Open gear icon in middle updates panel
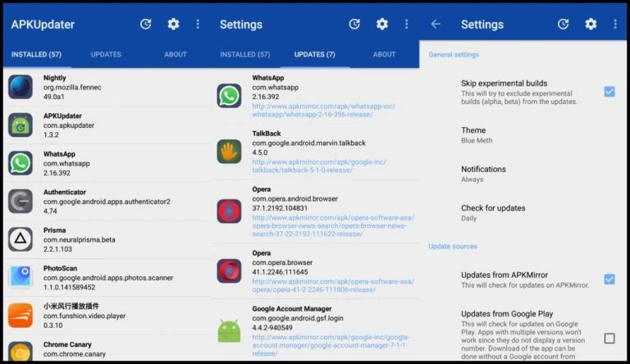Viewport: 630px width, 364px height. point(382,24)
